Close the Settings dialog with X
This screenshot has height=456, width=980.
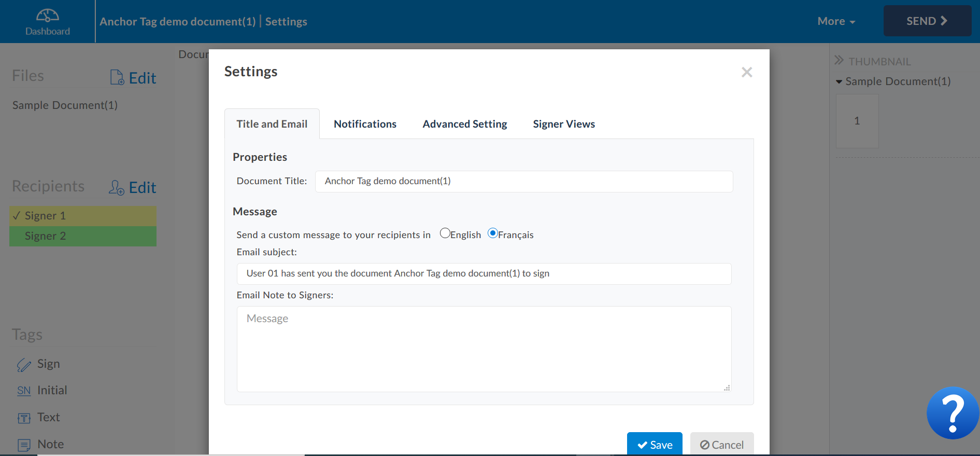(x=747, y=72)
